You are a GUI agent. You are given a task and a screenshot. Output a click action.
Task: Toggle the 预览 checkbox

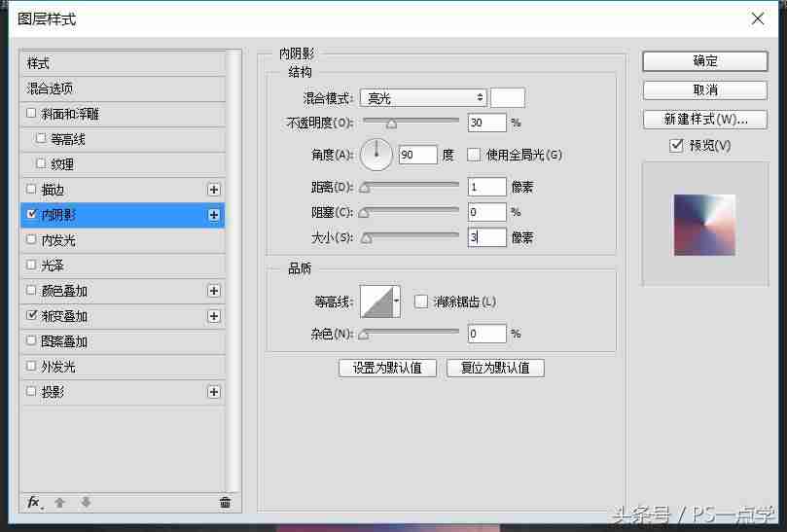point(676,146)
